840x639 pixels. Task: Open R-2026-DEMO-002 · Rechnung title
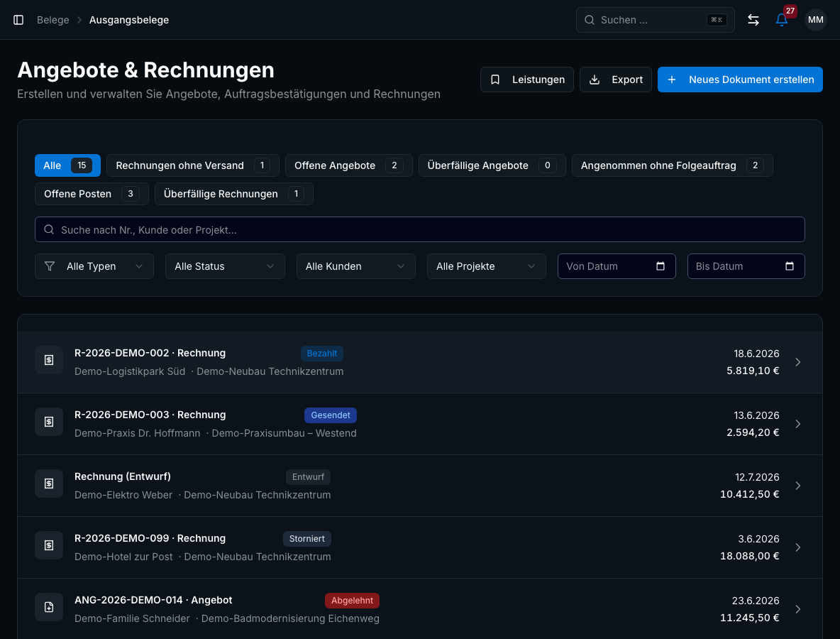pos(150,353)
